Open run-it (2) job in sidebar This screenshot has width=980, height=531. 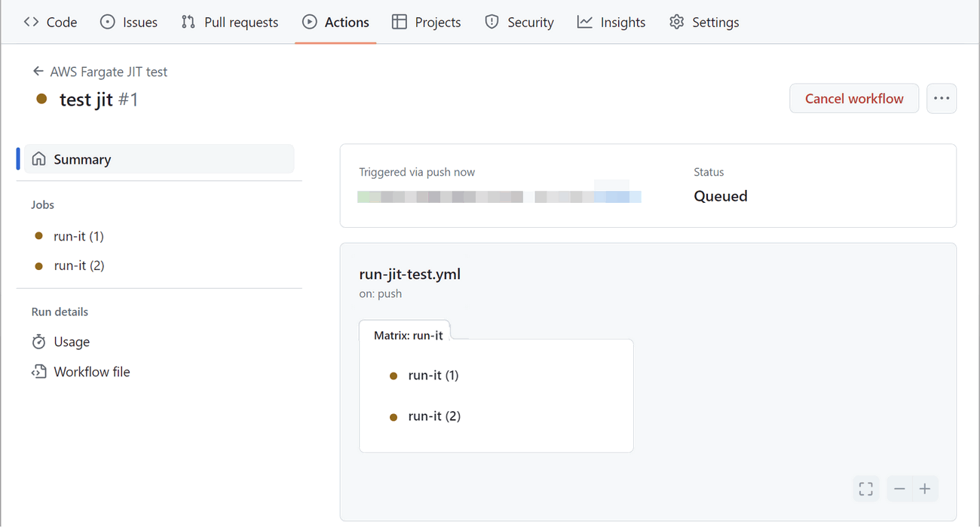click(x=78, y=265)
